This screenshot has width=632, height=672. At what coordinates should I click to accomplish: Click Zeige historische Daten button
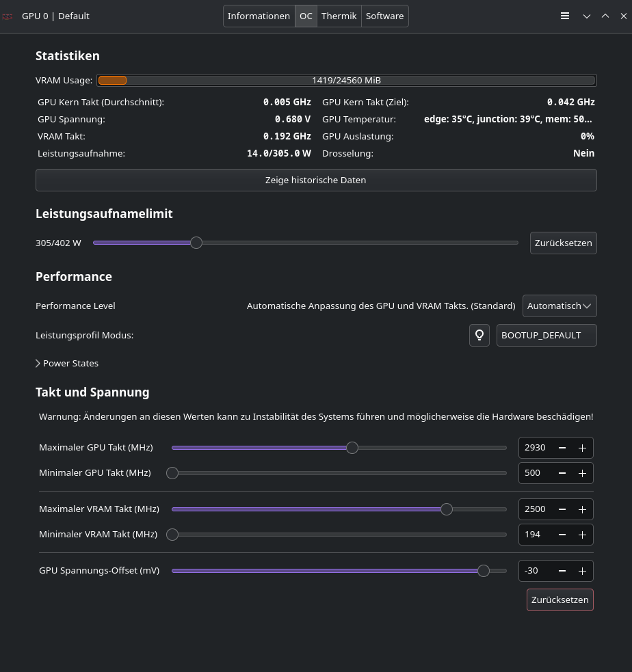[x=316, y=180]
